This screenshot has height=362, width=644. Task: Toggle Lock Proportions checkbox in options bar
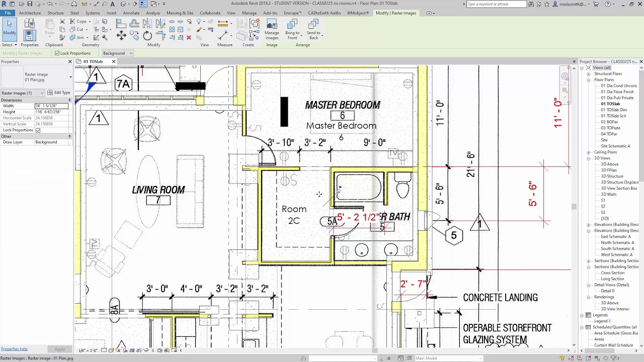(x=57, y=53)
